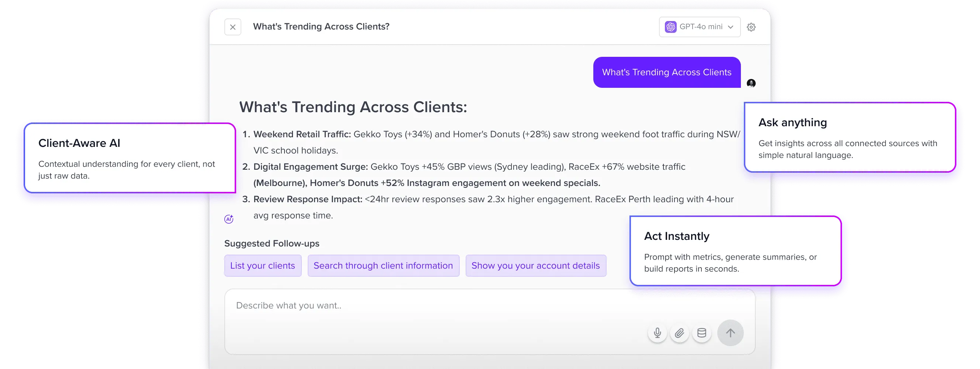Viewport: 980px width, 369px height.
Task: Click the 'Act Instantly' card heading
Action: coord(676,236)
